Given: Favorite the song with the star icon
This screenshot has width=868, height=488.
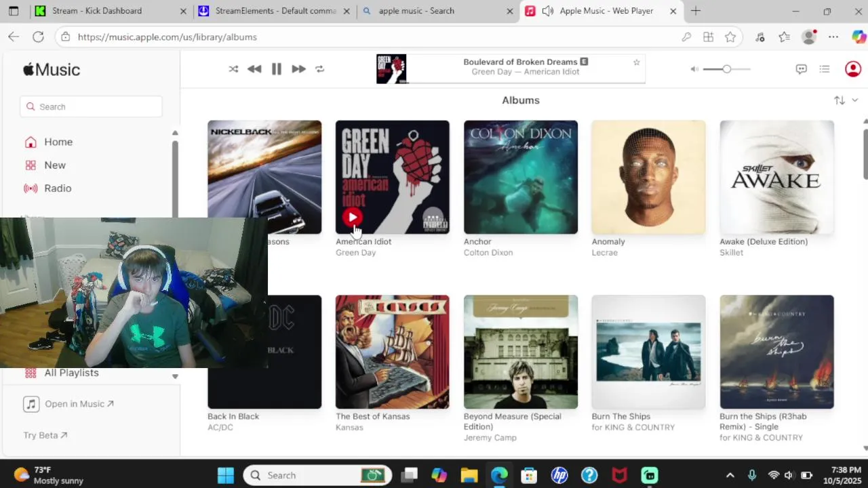Looking at the screenshot, I should [x=636, y=62].
